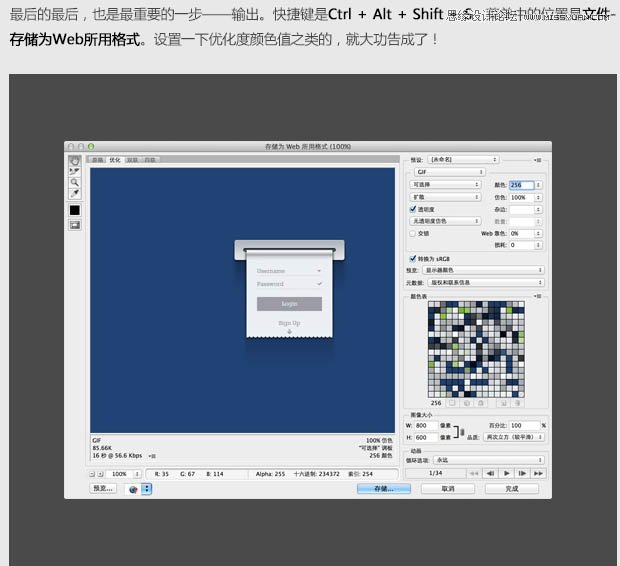Viewport: 620px width, 566px height.
Task: Click the new color icon below color table
Action: [x=504, y=403]
